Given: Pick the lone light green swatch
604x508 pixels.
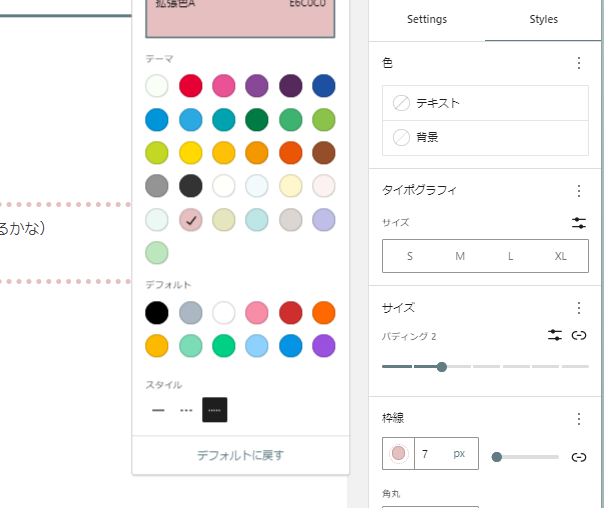Looking at the screenshot, I should click(157, 253).
